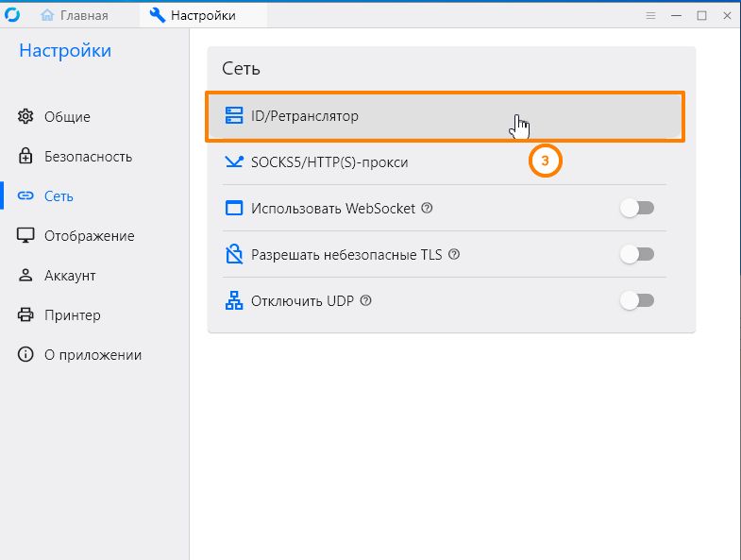Click the network icon of Отключить UDP
This screenshot has height=560, width=741.
click(234, 301)
